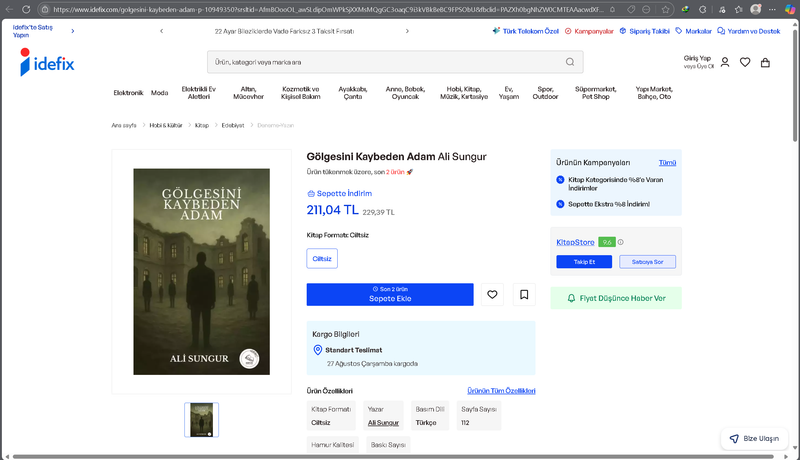Open Hobi, Kitap, Müzik, Kırtasiye menu
Image resolution: width=800 pixels, height=460 pixels.
click(464, 93)
